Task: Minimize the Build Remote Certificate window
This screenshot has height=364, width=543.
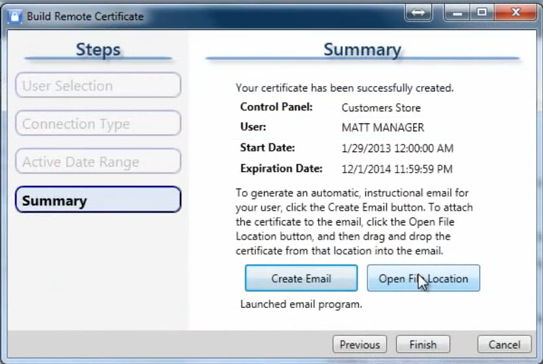Action: point(457,12)
